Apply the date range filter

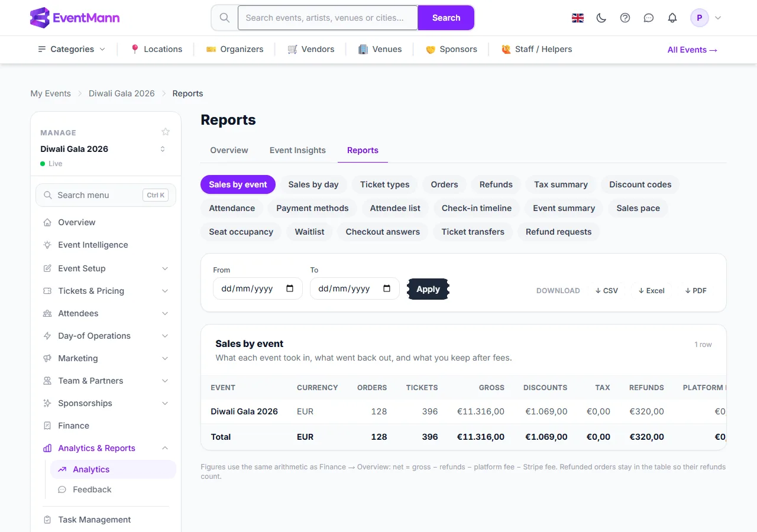(x=428, y=289)
